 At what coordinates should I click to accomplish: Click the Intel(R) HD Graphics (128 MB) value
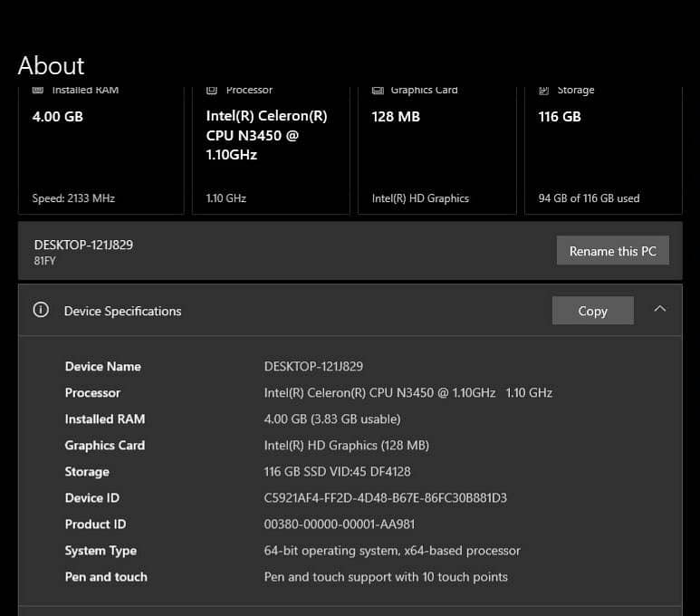[x=347, y=446]
